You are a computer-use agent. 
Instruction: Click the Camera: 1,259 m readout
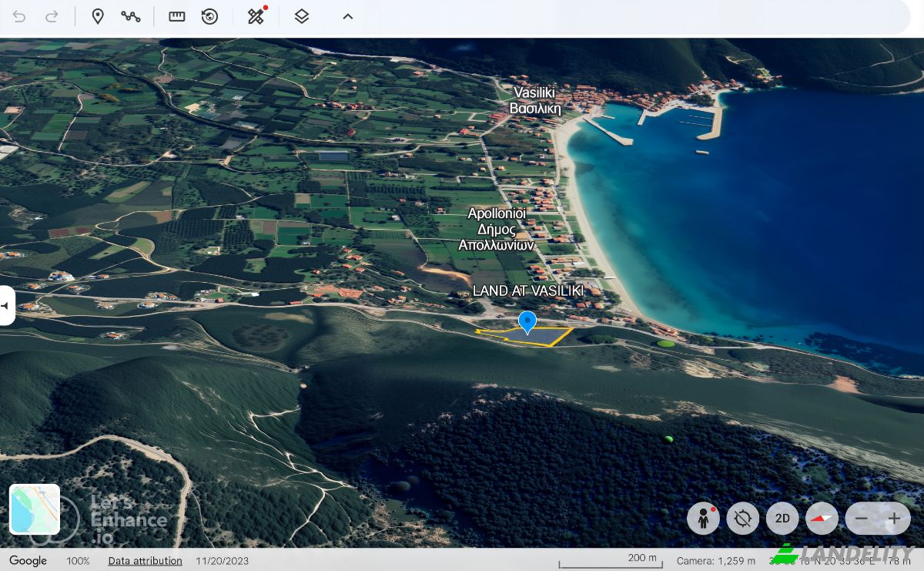tap(715, 561)
